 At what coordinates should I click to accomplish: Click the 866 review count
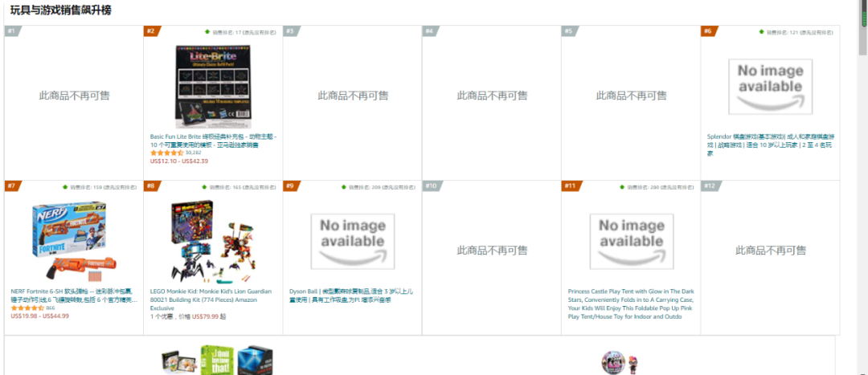[x=51, y=308]
